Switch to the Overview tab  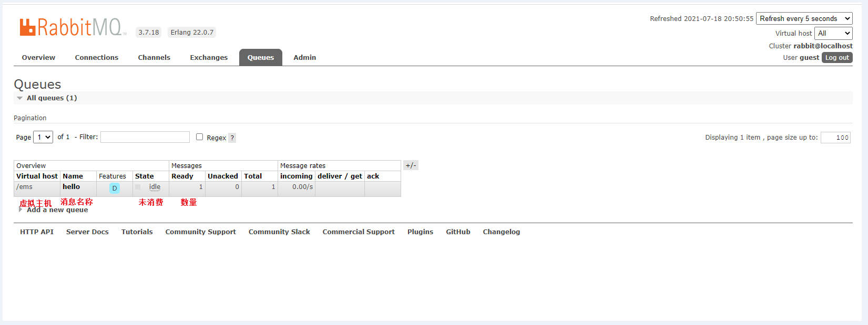tap(38, 58)
